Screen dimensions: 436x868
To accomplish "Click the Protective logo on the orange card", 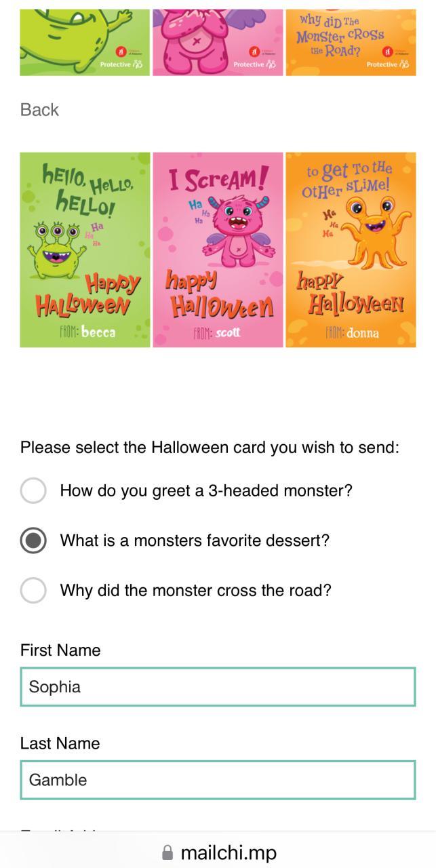I will pyautogui.click(x=387, y=64).
